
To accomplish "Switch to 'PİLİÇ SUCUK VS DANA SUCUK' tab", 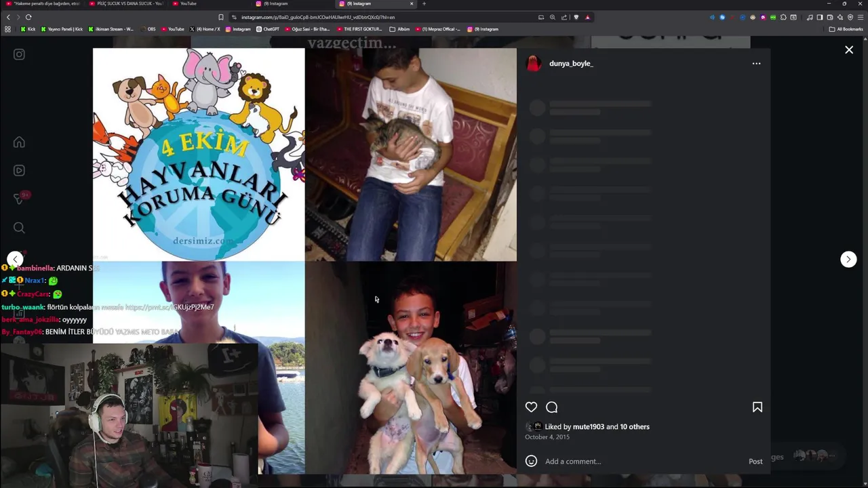I will [126, 3].
